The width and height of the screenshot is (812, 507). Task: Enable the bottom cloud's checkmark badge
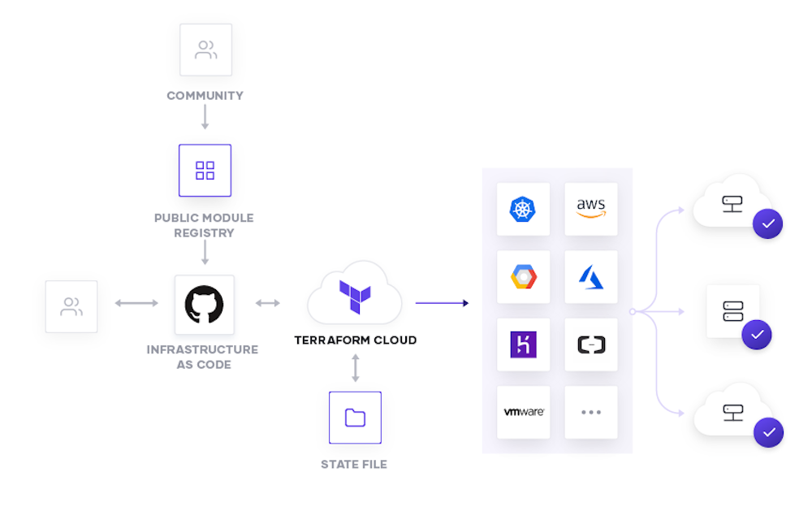pos(768,433)
